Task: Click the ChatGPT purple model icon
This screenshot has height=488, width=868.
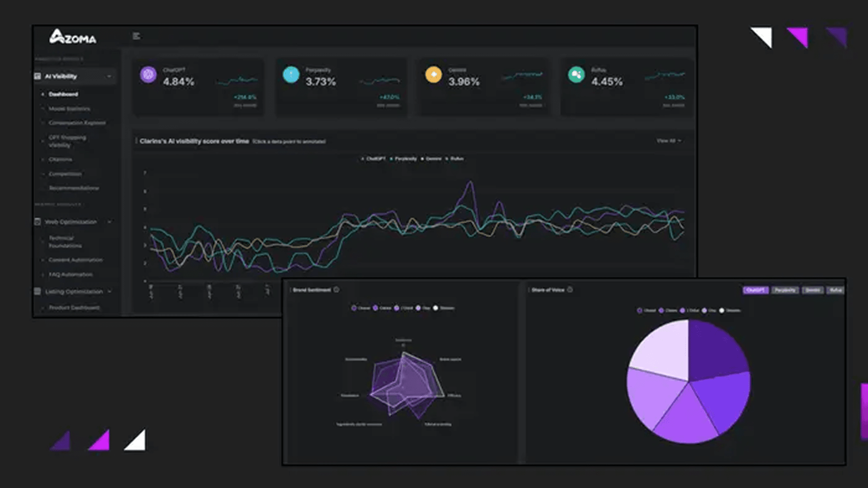Action: (148, 75)
